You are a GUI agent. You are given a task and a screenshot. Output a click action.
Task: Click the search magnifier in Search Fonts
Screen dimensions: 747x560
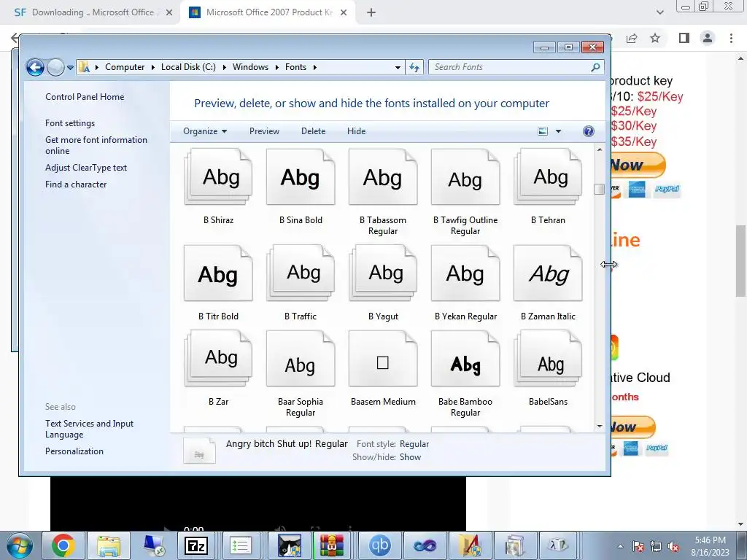click(x=595, y=67)
